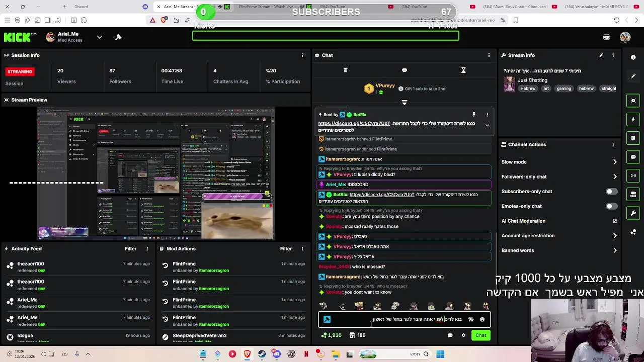Click the wrench icon in right sidebar
Image resolution: width=644 pixels, height=362 pixels.
[633, 213]
